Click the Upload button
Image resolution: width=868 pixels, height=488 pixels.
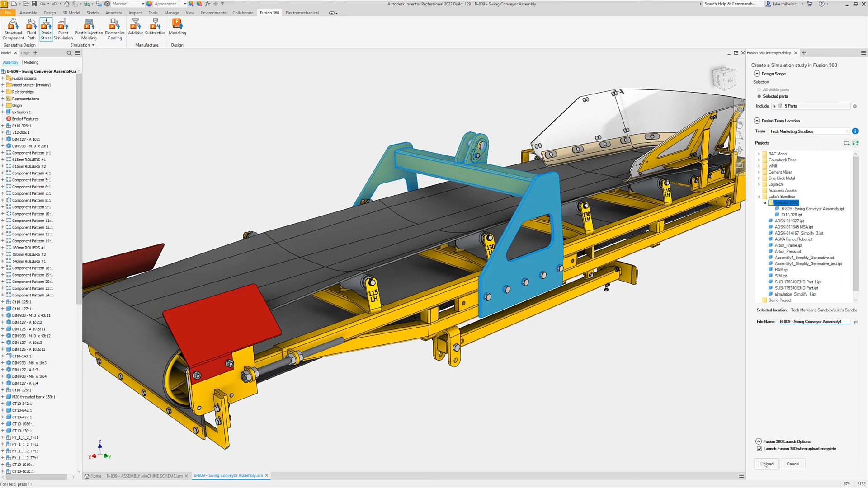pos(766,464)
